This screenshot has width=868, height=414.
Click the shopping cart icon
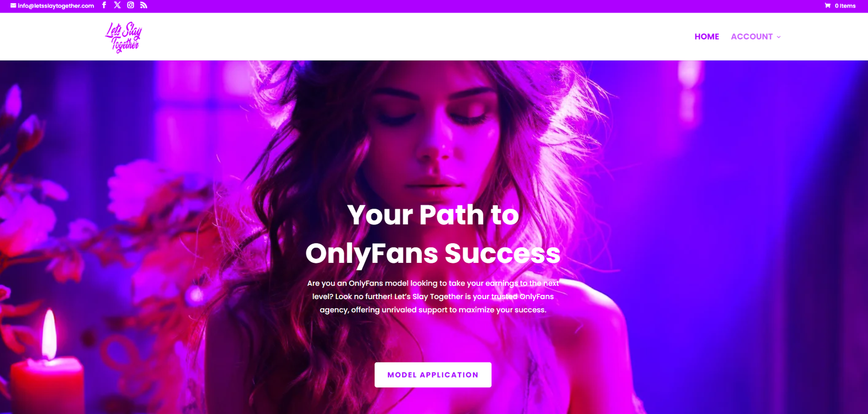coord(828,5)
